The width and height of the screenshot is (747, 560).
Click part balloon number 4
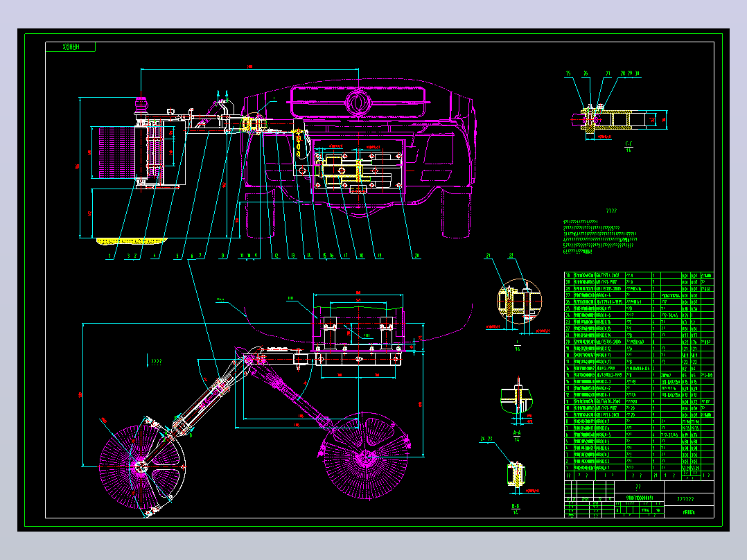[155, 256]
